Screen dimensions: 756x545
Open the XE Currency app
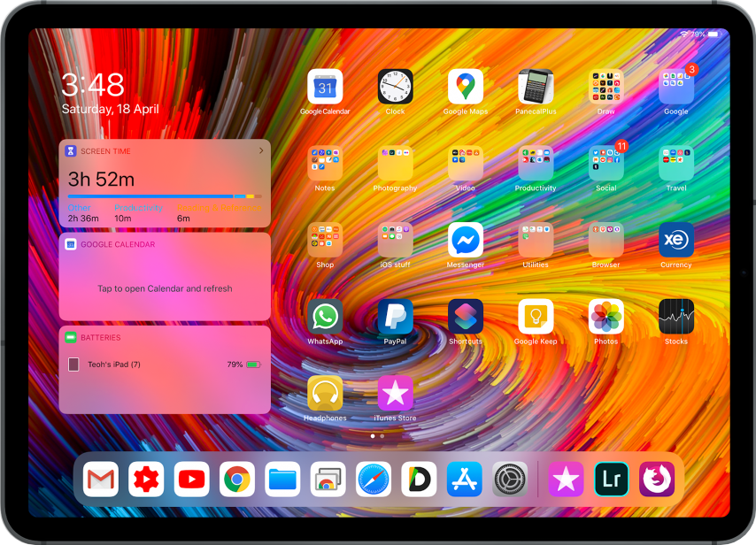point(676,240)
